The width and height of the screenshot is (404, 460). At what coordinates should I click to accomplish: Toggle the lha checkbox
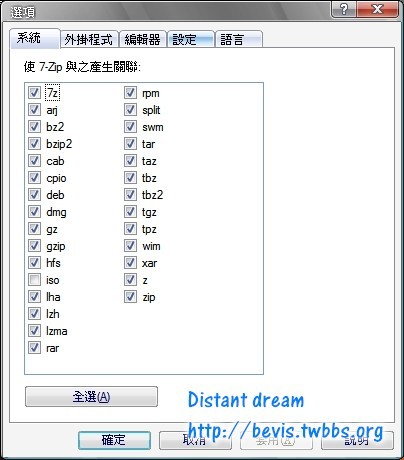click(x=34, y=297)
